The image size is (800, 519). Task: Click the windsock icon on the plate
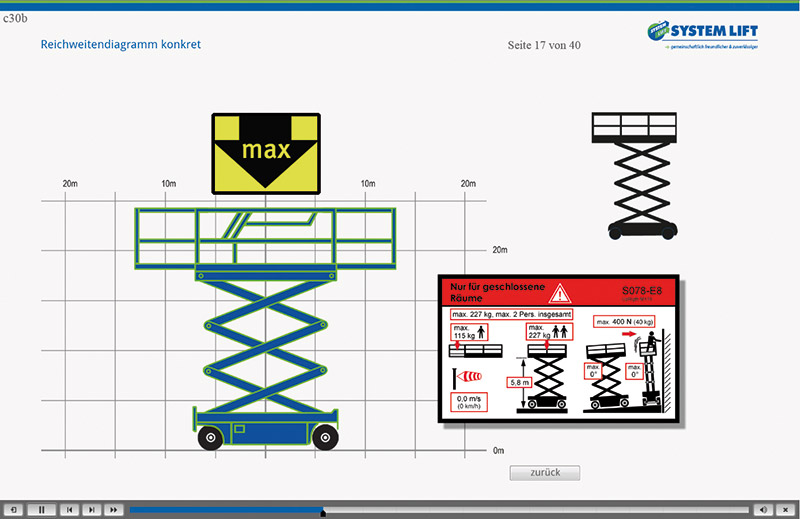pyautogui.click(x=469, y=376)
